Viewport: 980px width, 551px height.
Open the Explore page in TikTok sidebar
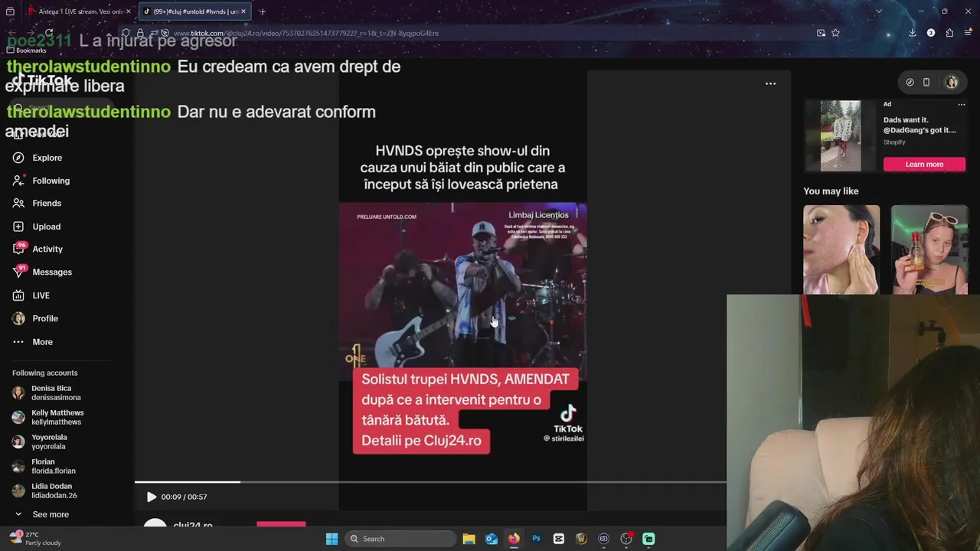(37, 158)
